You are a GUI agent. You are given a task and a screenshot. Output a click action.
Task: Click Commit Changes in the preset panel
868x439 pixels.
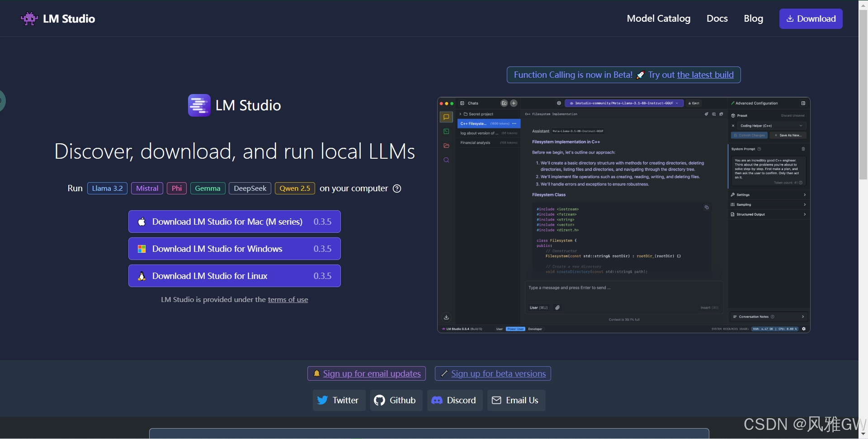(749, 135)
